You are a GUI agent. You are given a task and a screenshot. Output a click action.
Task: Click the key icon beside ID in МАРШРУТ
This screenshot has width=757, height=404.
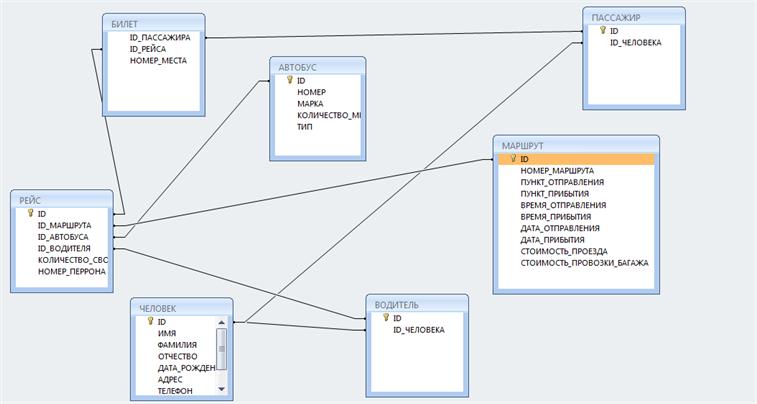coord(511,159)
